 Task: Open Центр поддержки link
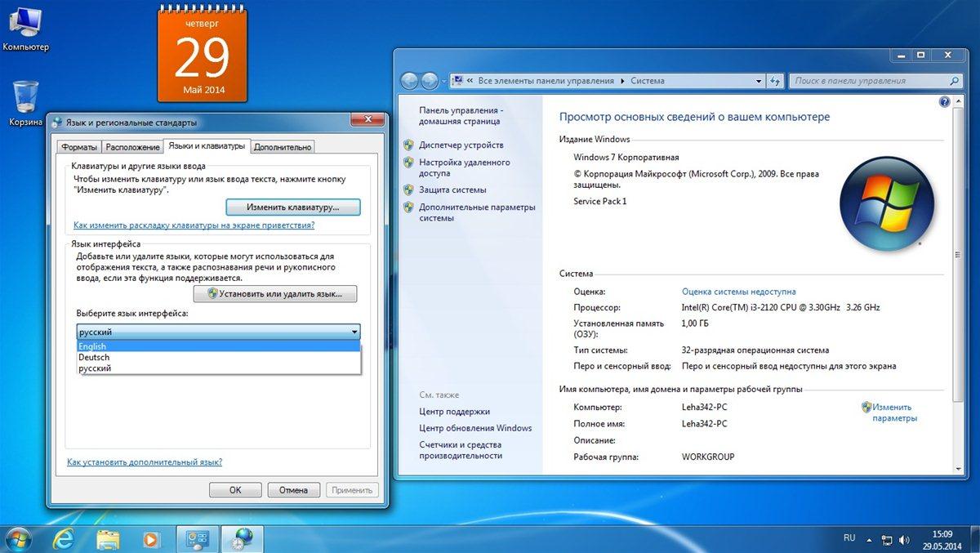click(455, 412)
